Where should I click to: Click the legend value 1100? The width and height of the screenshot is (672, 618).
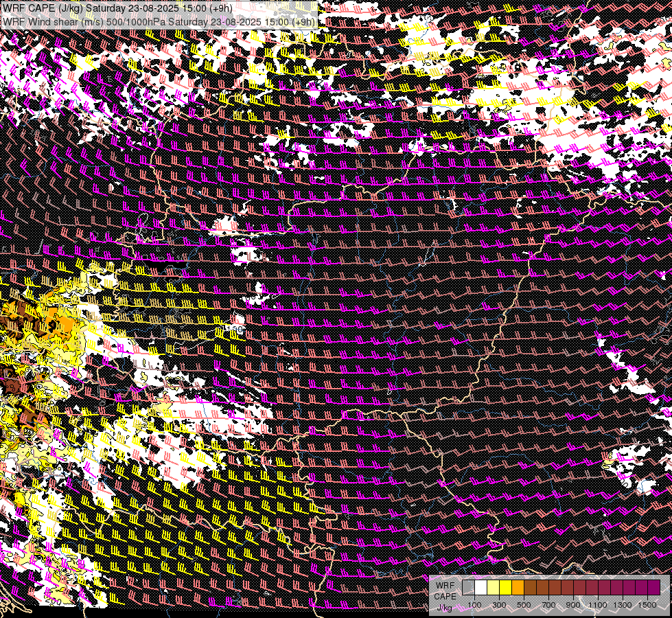[598, 605]
